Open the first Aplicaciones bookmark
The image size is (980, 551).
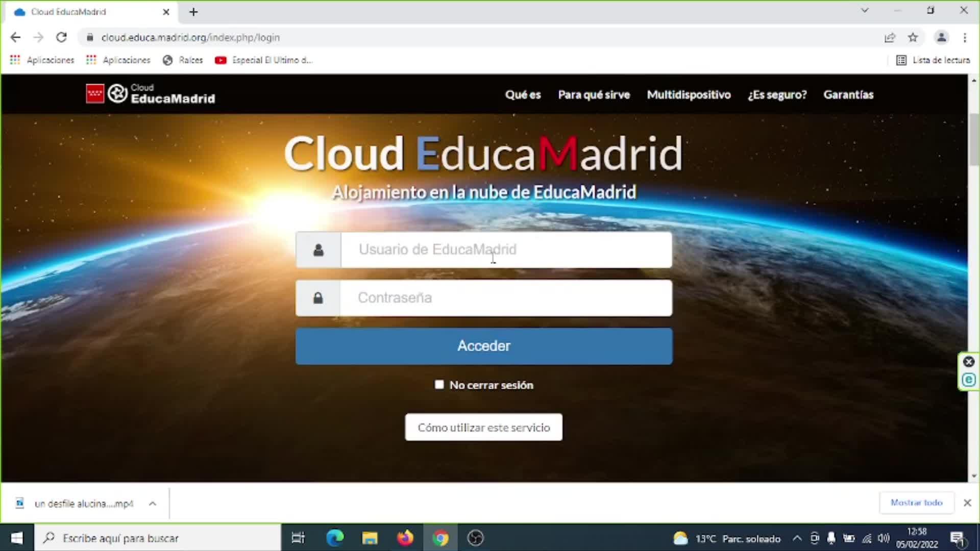click(42, 60)
